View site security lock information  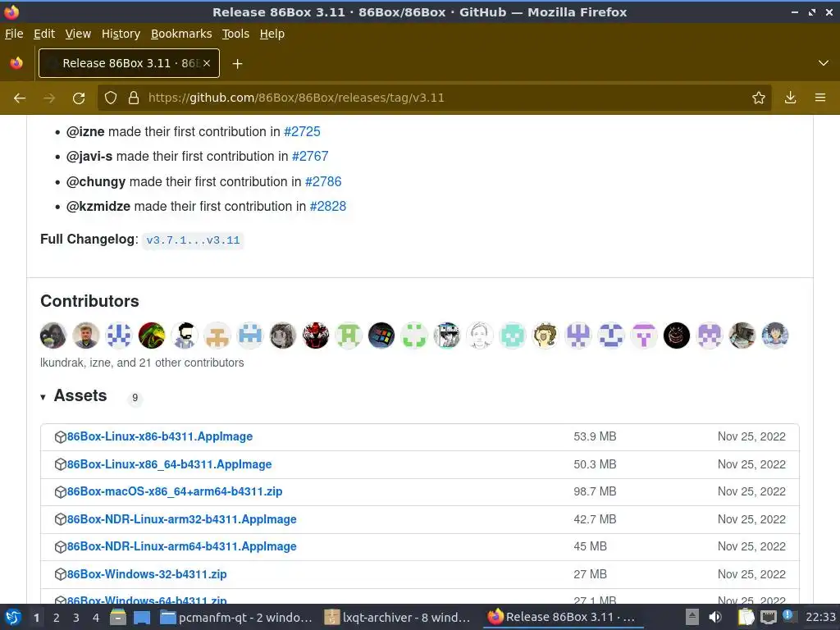(134, 98)
